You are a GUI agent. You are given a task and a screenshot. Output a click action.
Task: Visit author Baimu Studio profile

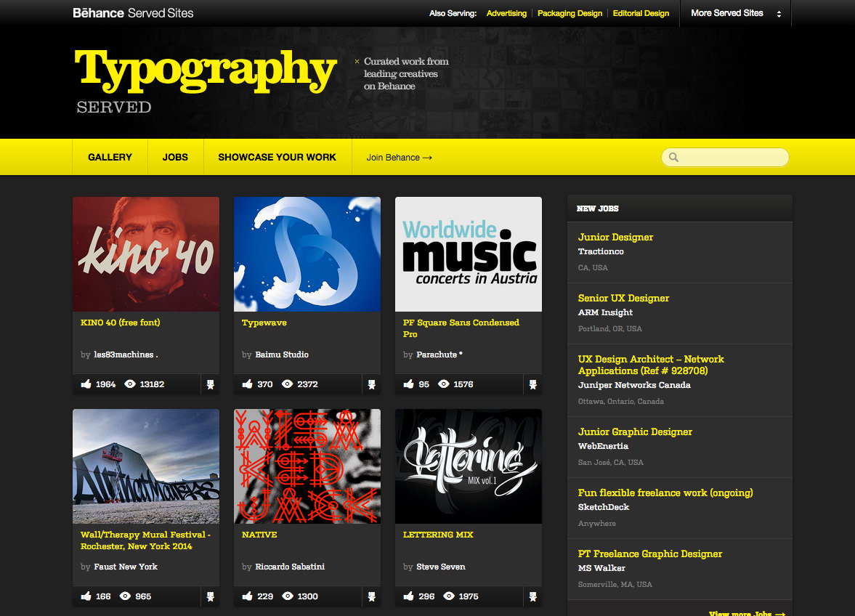282,355
